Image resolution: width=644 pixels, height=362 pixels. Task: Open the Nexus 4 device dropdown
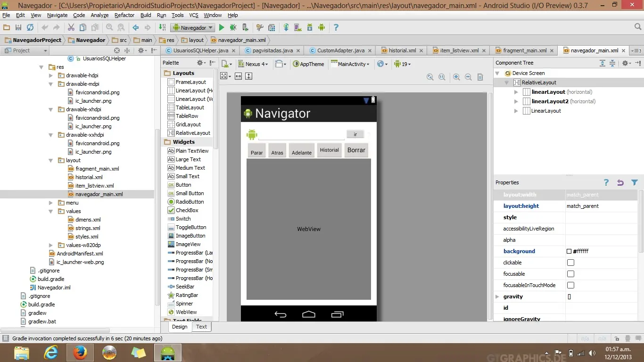click(253, 64)
